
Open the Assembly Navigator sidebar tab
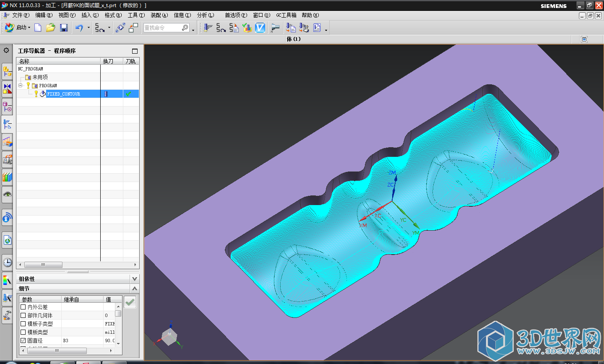click(7, 71)
